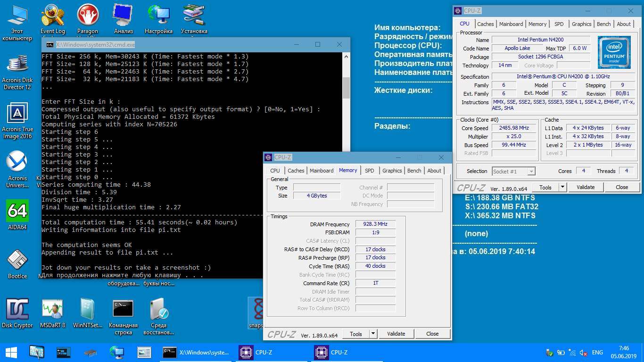Click Validate button in Memory CPU-Z window
Image resolution: width=644 pixels, height=362 pixels.
[x=396, y=334]
